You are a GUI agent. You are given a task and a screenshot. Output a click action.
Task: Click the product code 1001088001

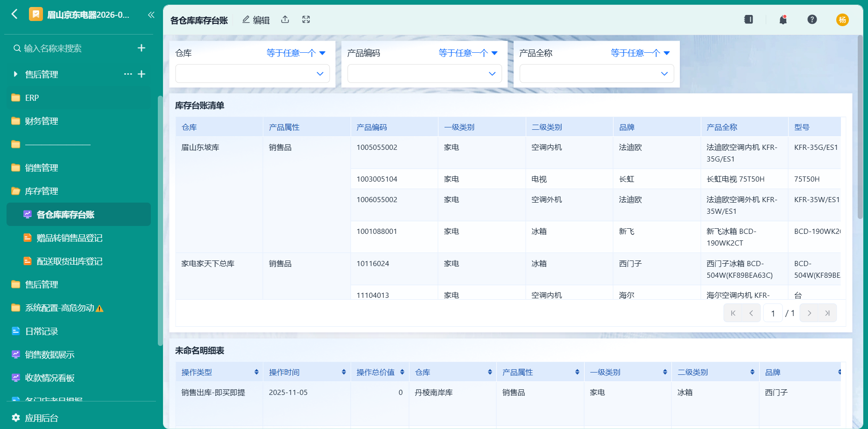[377, 231]
